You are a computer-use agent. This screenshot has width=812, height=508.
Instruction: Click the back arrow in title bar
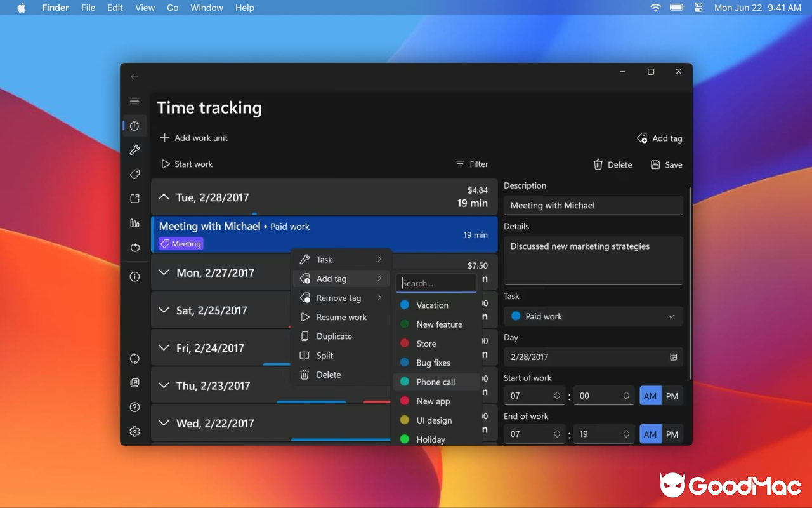[134, 77]
